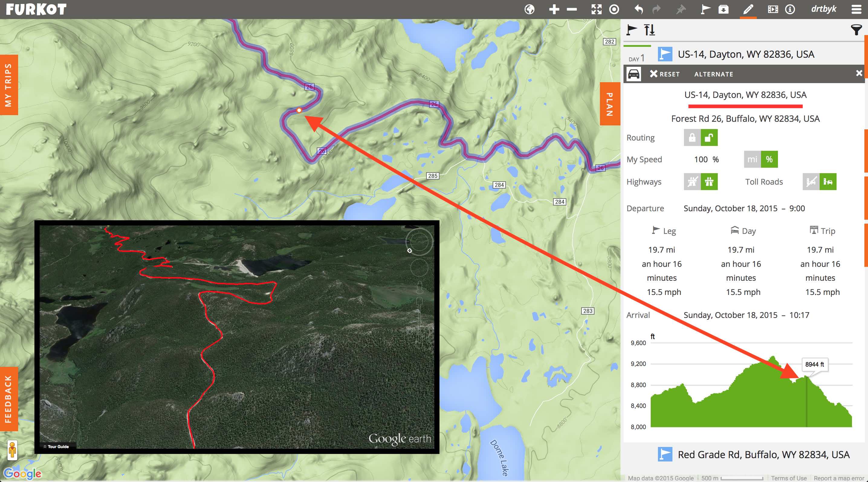
Task: Click the fit-to-screen expand icon
Action: (x=596, y=9)
